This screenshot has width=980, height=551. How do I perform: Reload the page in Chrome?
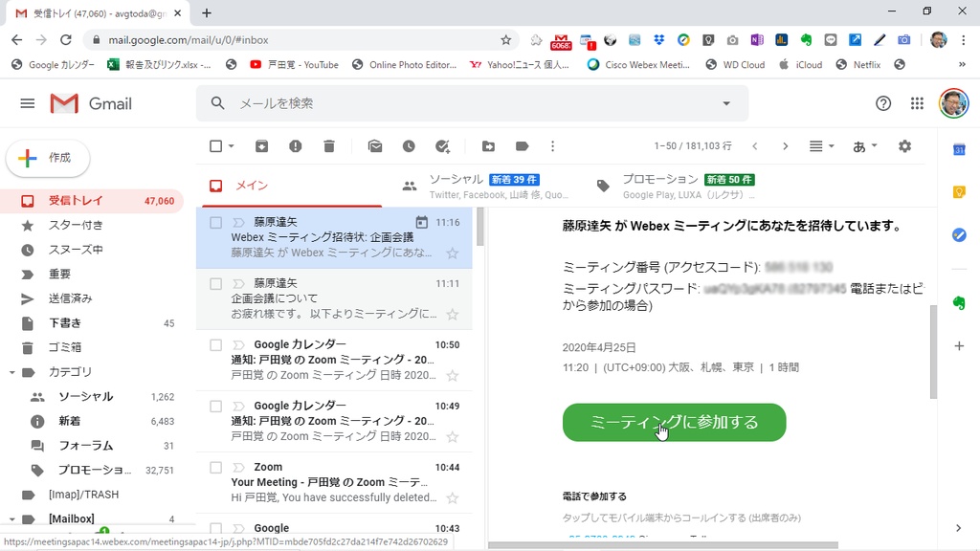[66, 40]
